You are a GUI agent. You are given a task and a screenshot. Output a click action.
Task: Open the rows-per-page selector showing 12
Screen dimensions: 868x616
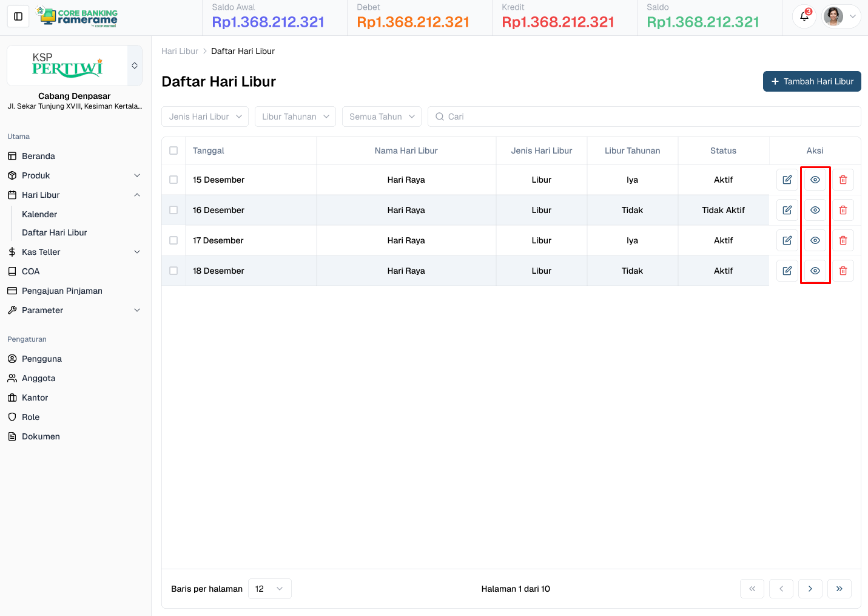tap(269, 588)
